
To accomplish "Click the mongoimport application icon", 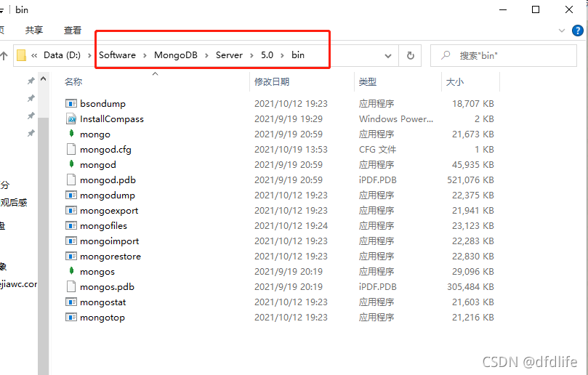I will point(71,241).
